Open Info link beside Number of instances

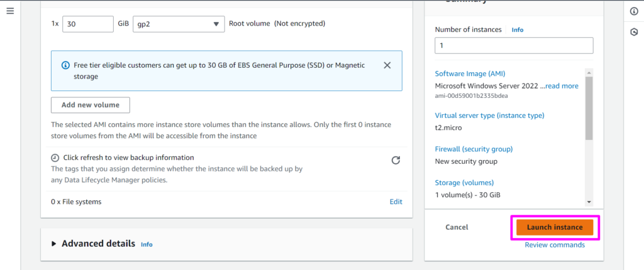pos(517,30)
